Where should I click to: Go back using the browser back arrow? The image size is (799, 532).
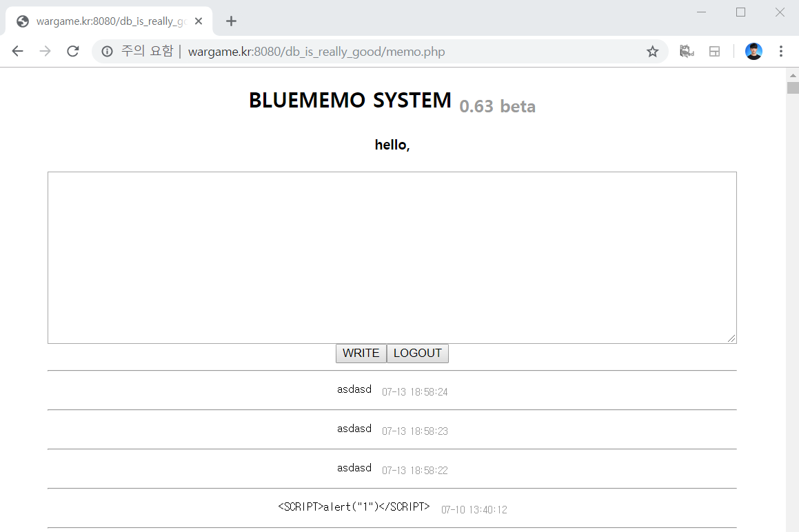(x=18, y=51)
